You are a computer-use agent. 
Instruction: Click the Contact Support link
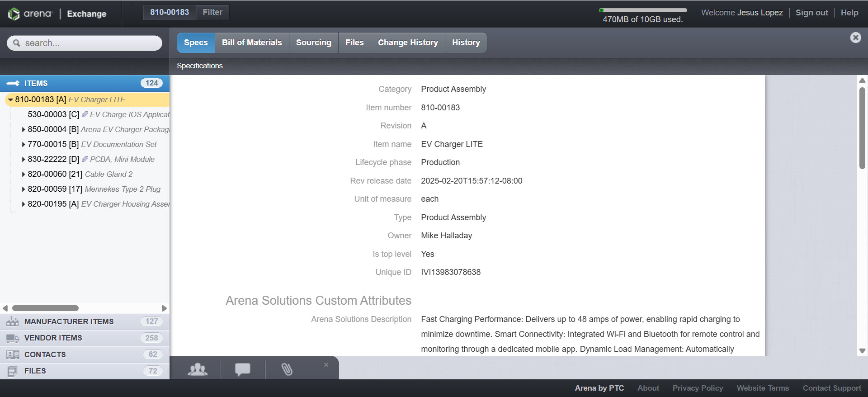[832, 388]
